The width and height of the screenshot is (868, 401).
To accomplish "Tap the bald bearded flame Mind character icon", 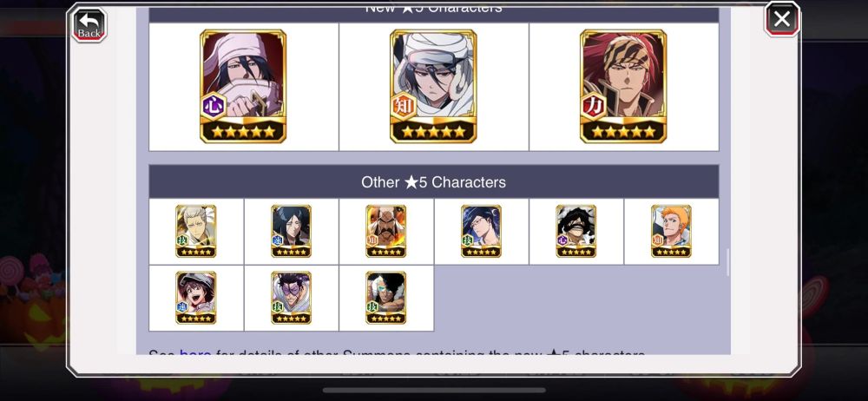I will coord(386,231).
